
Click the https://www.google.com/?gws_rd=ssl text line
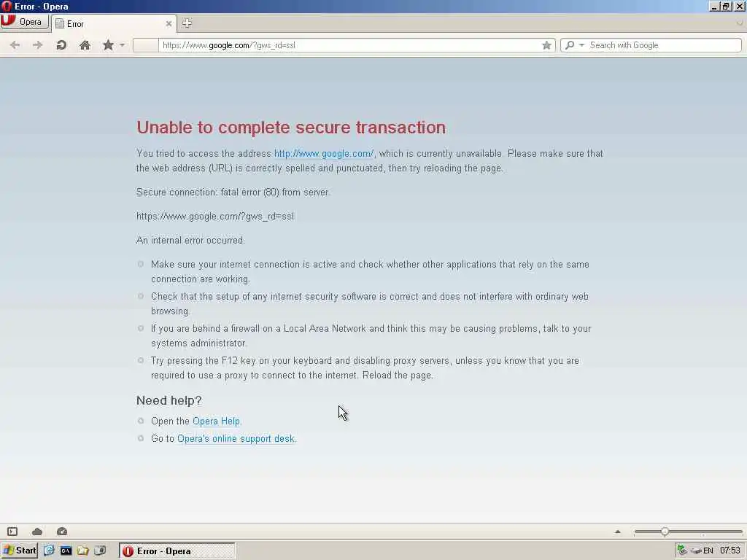(215, 217)
